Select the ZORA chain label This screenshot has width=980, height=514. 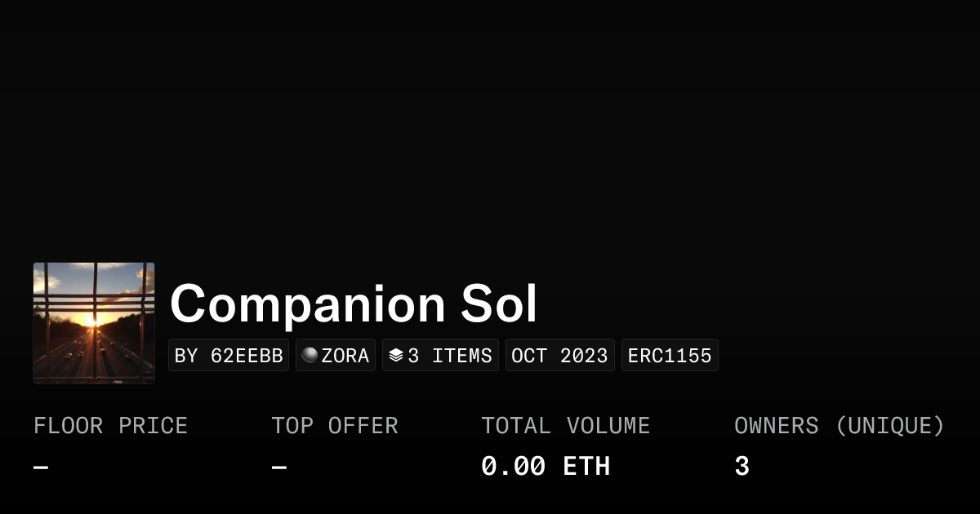(345, 356)
